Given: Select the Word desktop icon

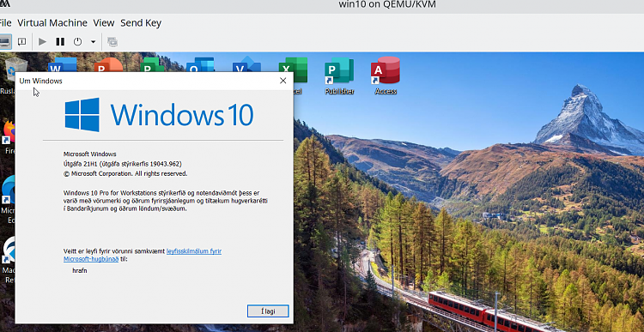Looking at the screenshot, I should (63, 65).
